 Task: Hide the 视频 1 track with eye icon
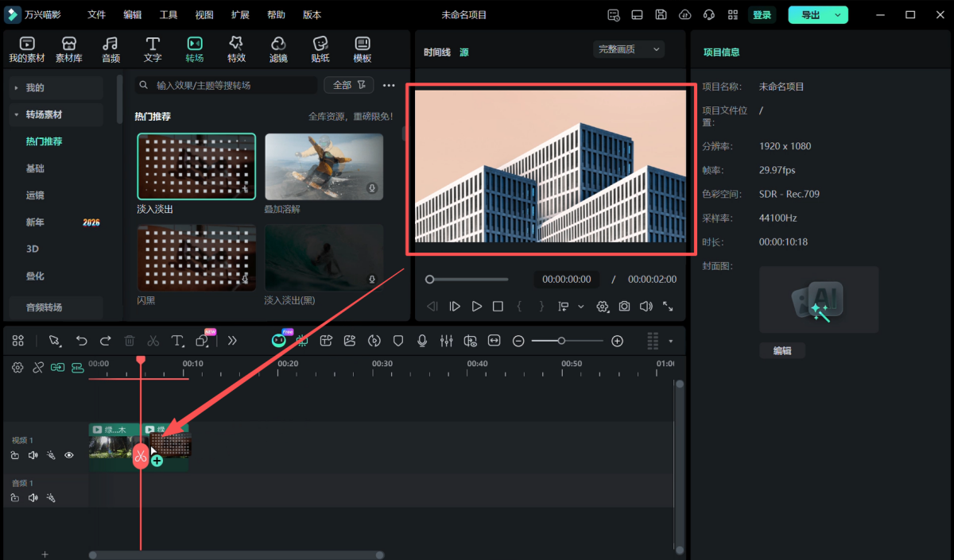(69, 455)
